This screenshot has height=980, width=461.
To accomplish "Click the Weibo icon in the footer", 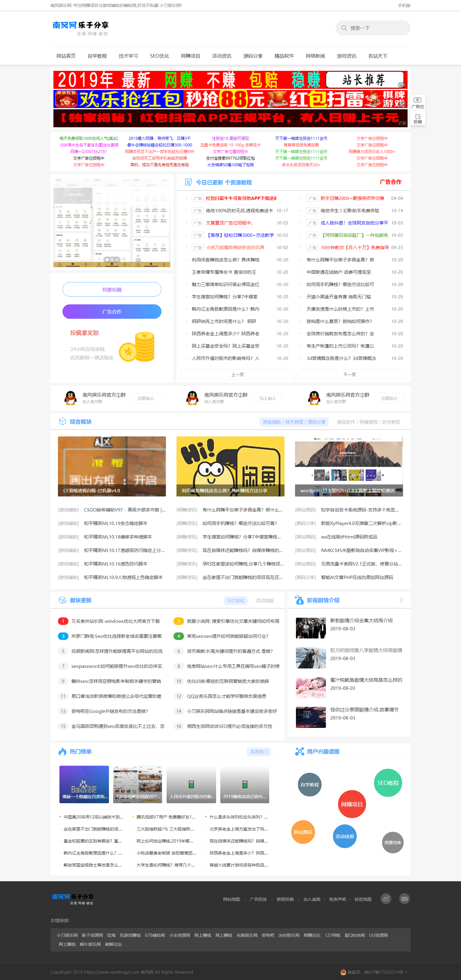I will 386,899.
